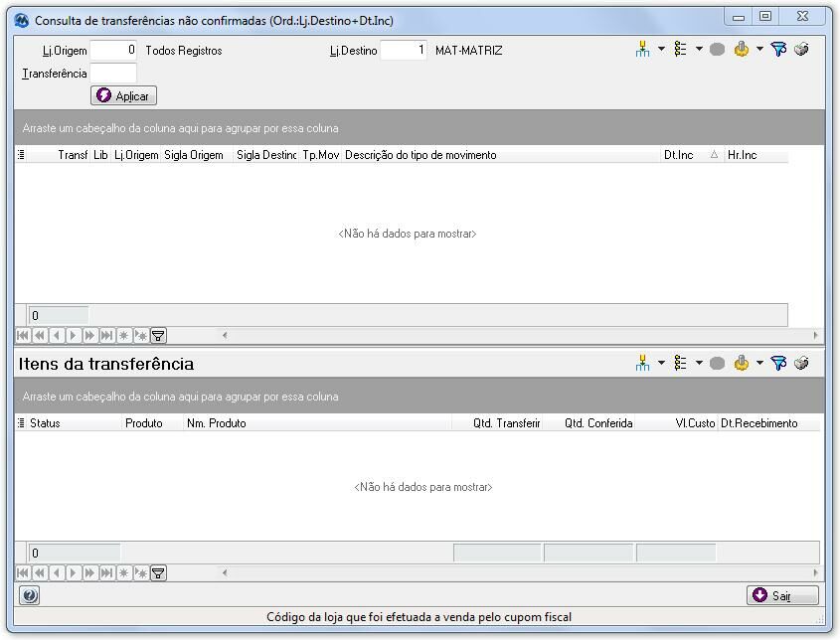
Task: Click the Nm. Produto column header
Action: point(318,423)
